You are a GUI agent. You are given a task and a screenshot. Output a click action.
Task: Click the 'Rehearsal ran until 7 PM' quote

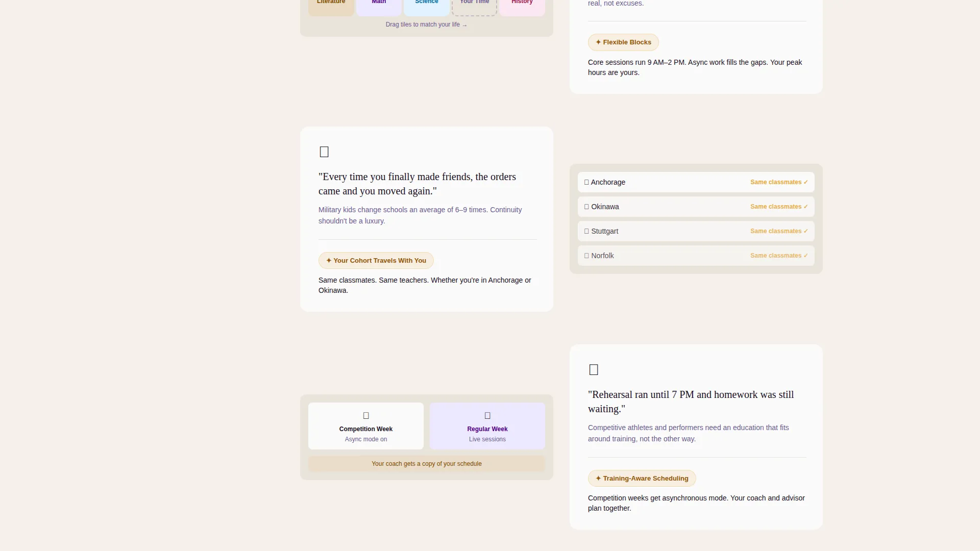pyautogui.click(x=691, y=402)
